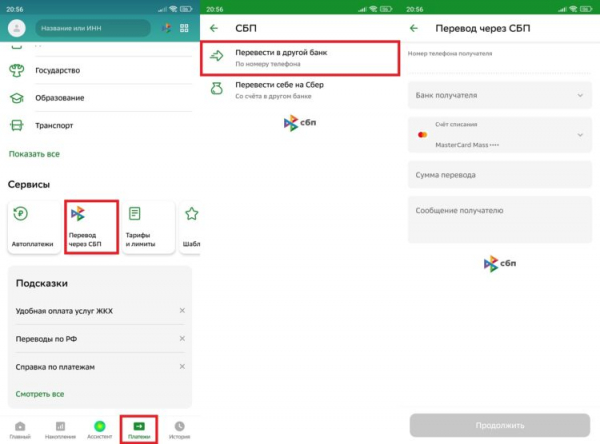Screen dimensions: 600x444
Task: Open the profile avatar icon
Action: click(x=16, y=28)
